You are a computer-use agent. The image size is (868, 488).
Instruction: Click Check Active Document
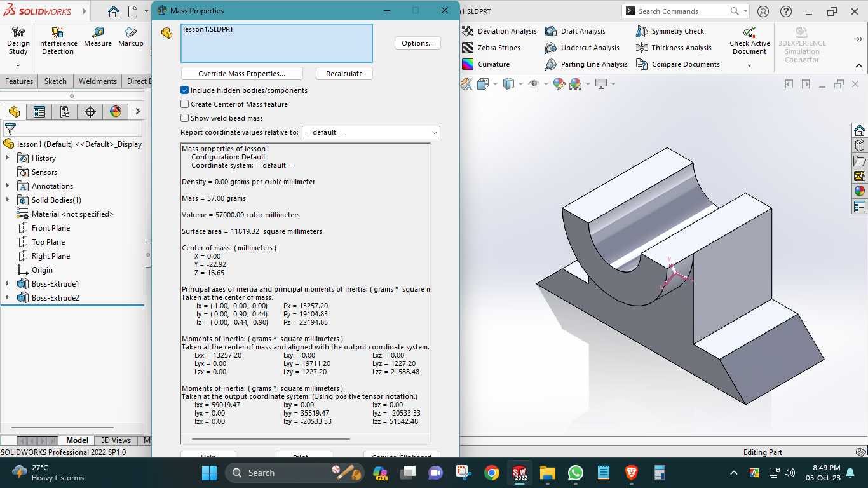(750, 41)
